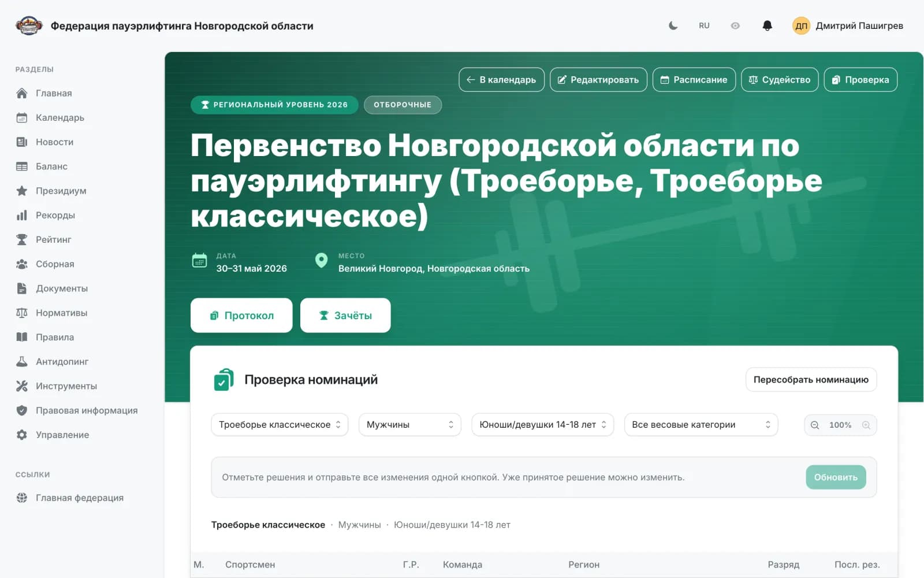Open the Протокол button
This screenshot has height=578, width=924.
[241, 315]
